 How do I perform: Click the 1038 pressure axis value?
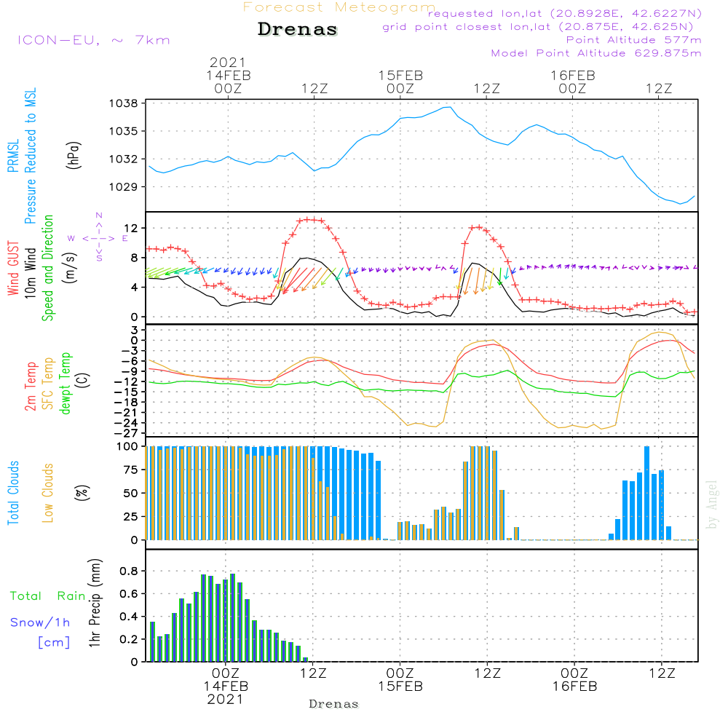124,103
